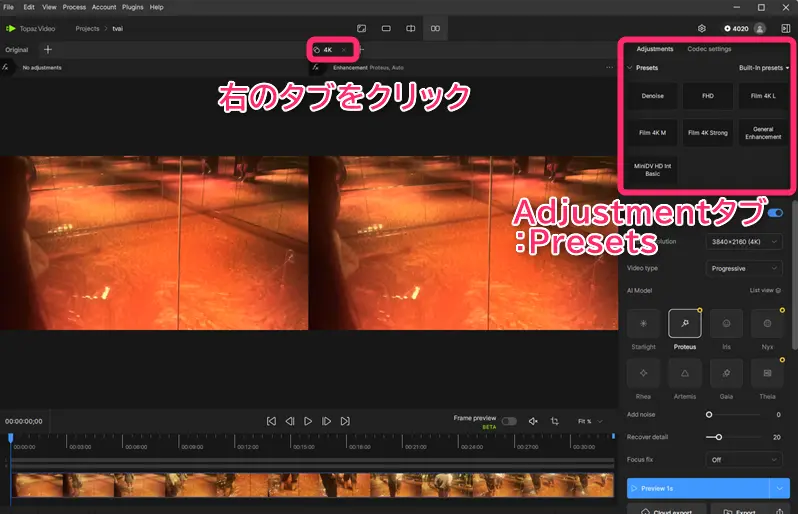Add a new enhancement tab with plus icon

point(48,49)
